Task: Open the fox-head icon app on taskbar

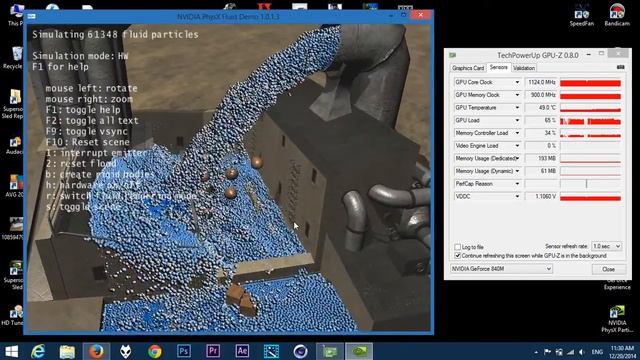Action: click(126, 351)
